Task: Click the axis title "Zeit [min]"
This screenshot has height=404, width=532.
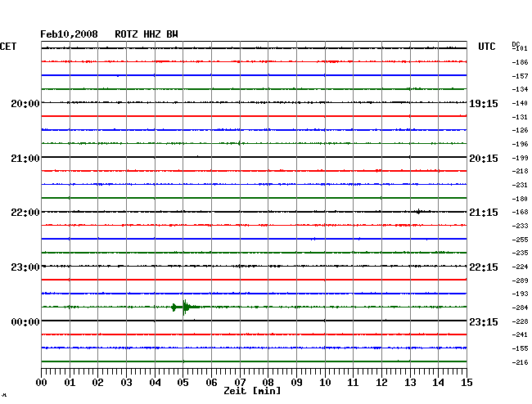Action: 252,391
